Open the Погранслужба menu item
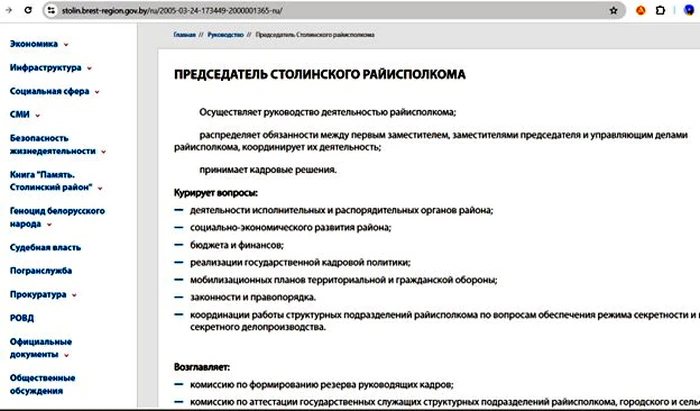 coord(40,270)
